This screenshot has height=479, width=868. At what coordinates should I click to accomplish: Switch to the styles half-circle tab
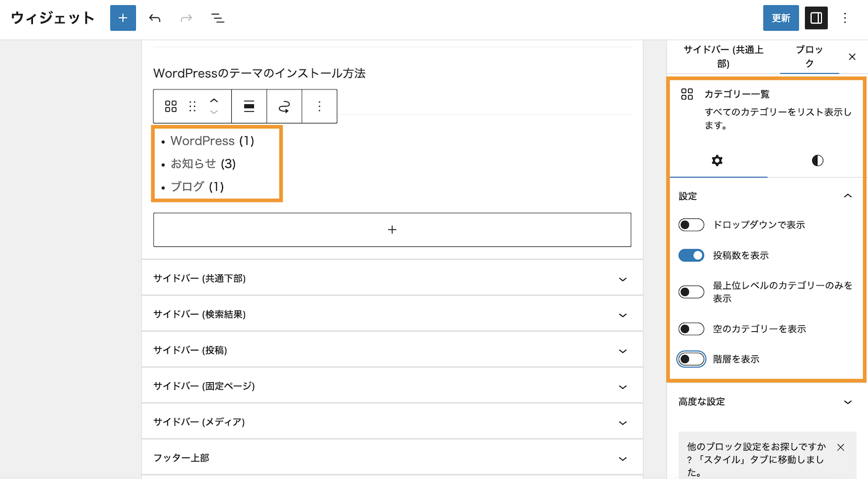pyautogui.click(x=818, y=161)
